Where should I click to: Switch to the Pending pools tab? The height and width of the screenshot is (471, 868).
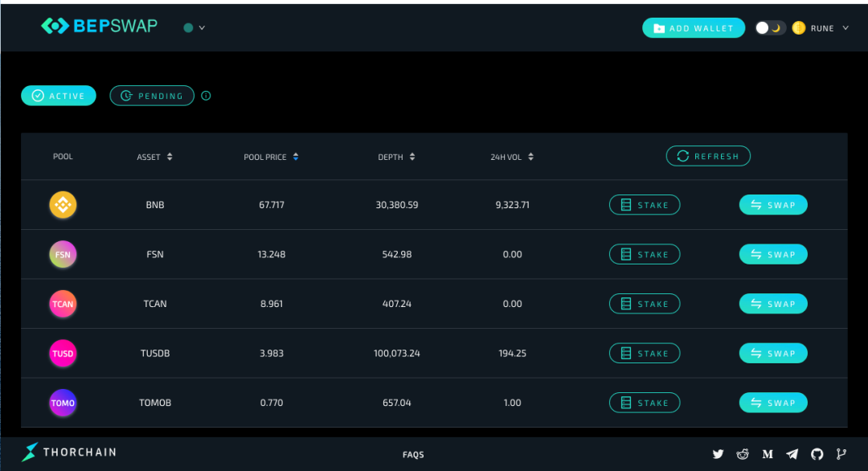(x=152, y=96)
